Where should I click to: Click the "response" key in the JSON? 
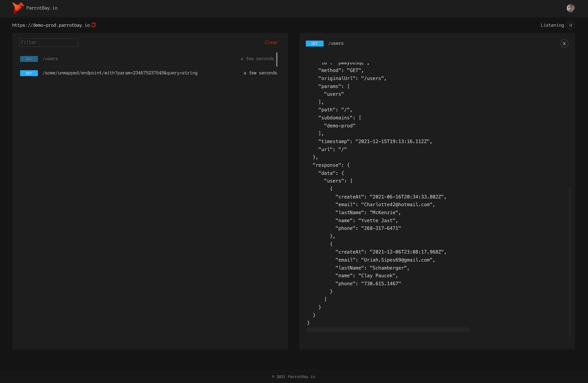[x=327, y=165]
